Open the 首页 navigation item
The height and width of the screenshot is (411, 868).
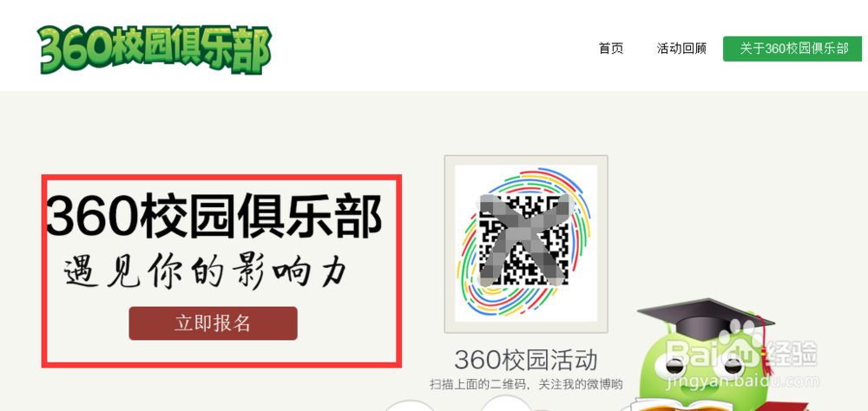tap(611, 49)
